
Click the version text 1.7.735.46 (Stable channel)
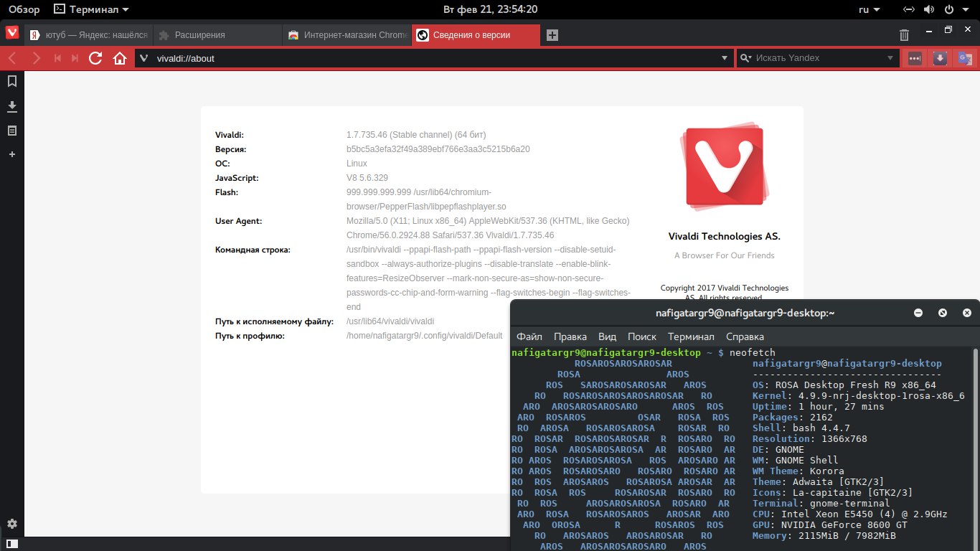click(416, 135)
